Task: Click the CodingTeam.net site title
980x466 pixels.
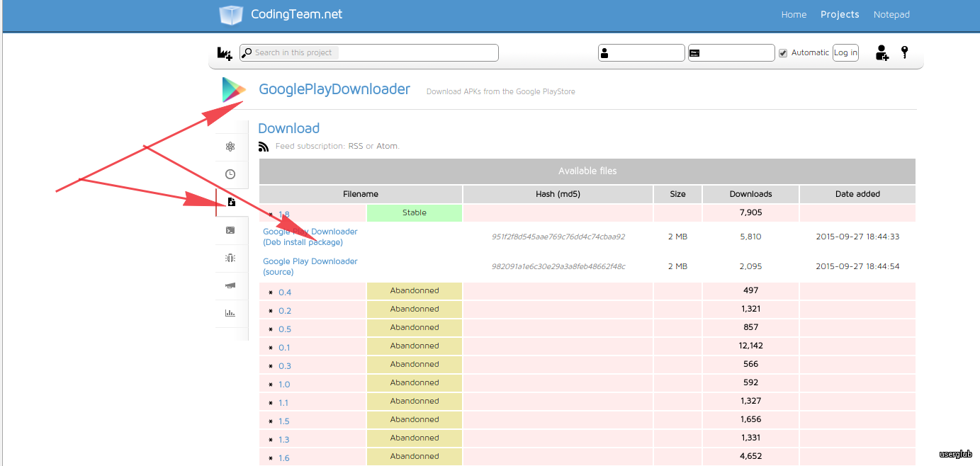Action: coord(296,14)
